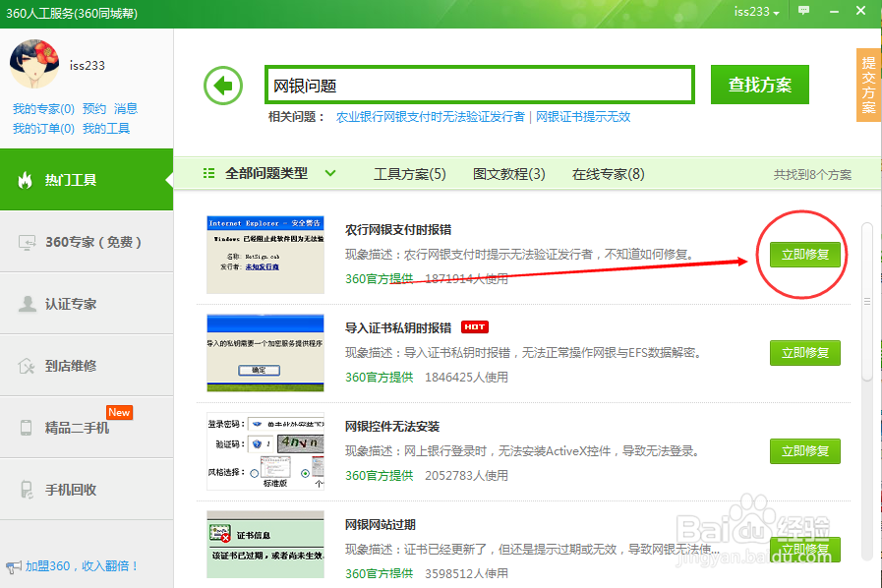Open the iss233 account dropdown in title bar
This screenshot has height=588, width=882.
[756, 11]
